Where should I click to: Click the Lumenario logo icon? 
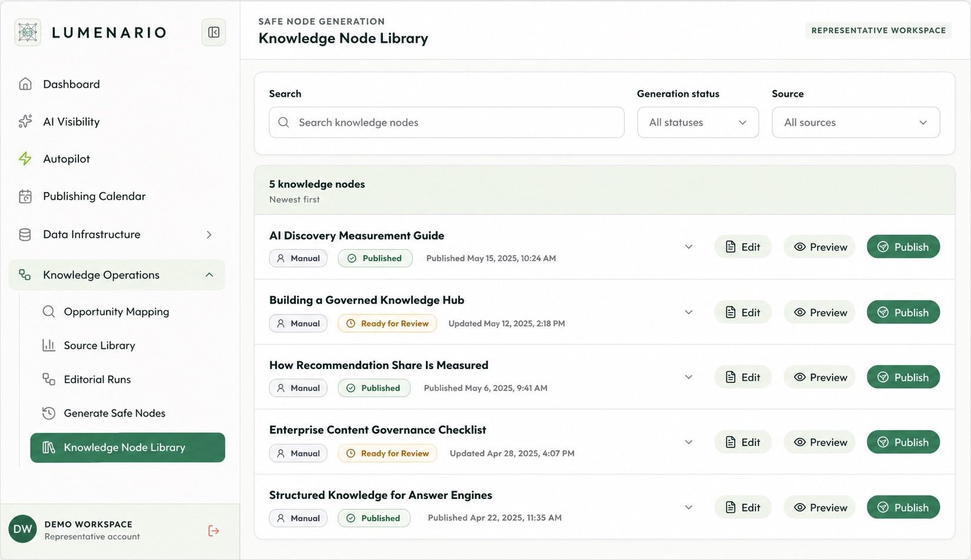coord(28,32)
